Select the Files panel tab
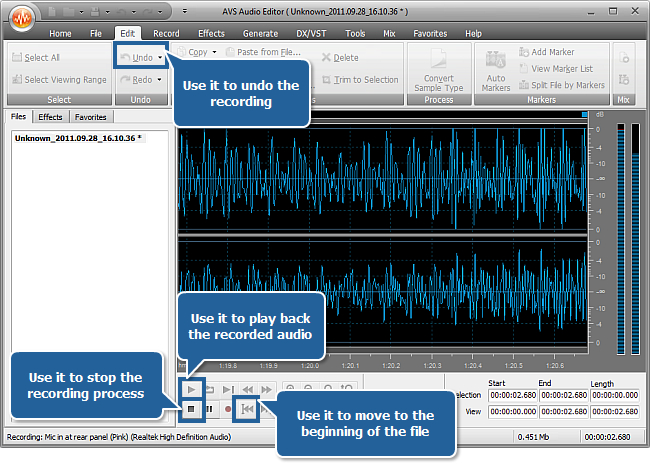The image size is (650, 464). coord(19,117)
